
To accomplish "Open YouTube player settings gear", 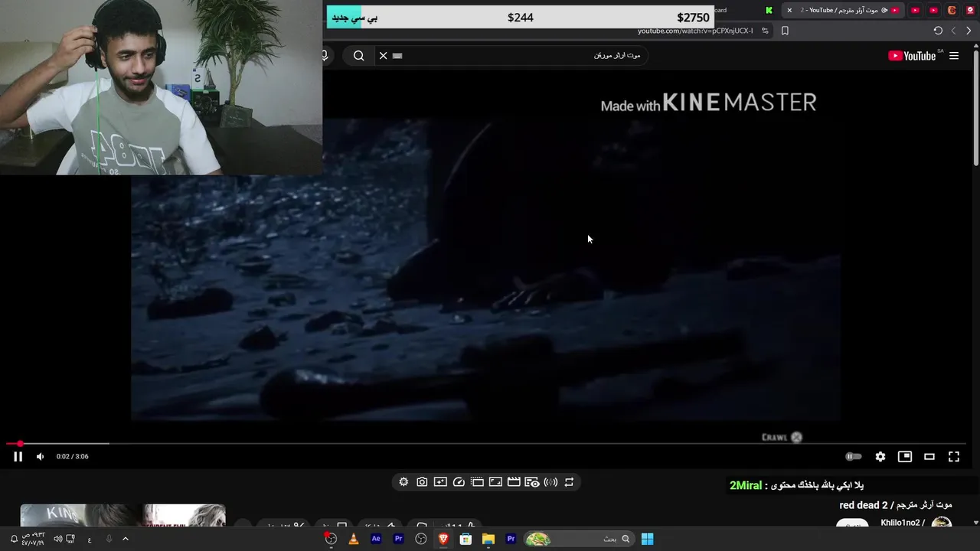I will click(880, 456).
